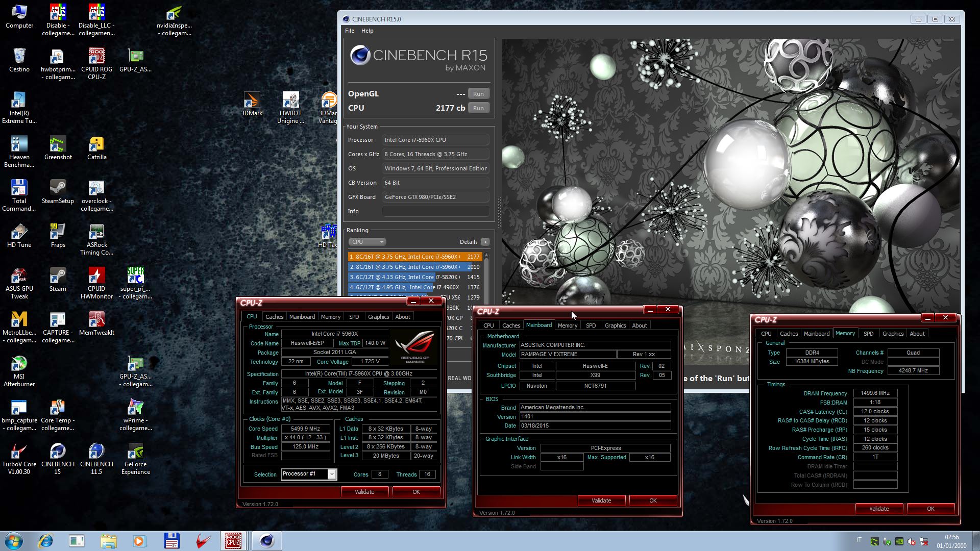The height and width of the screenshot is (551, 980).
Task: Launch ASUS GPU Tweak desktop icon
Action: tap(19, 283)
